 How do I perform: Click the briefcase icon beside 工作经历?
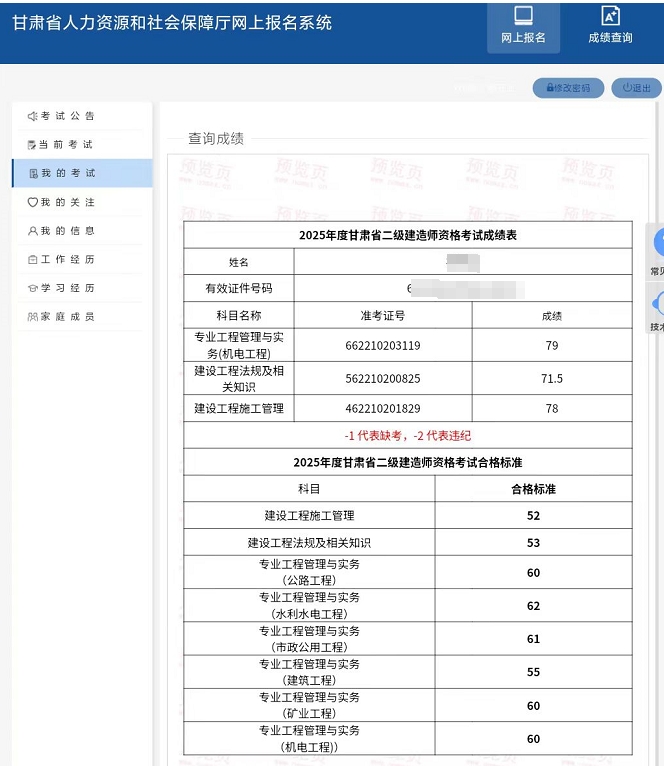[32, 259]
